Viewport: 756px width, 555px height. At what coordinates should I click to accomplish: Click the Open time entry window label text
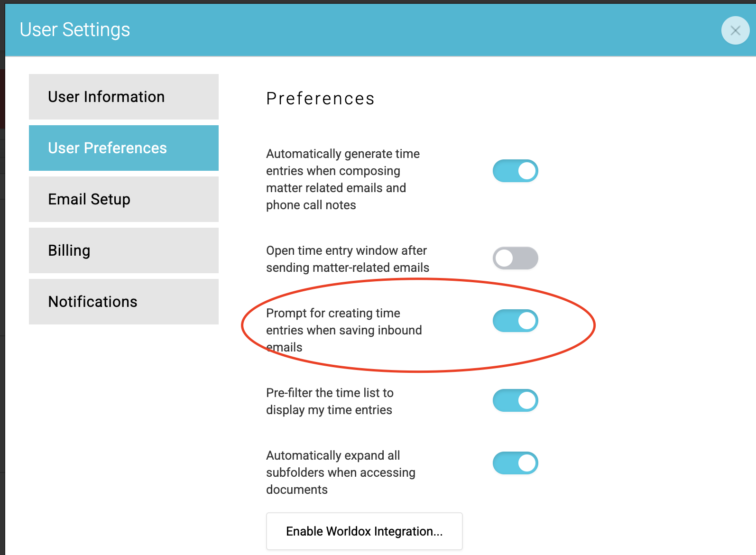pyautogui.click(x=348, y=259)
